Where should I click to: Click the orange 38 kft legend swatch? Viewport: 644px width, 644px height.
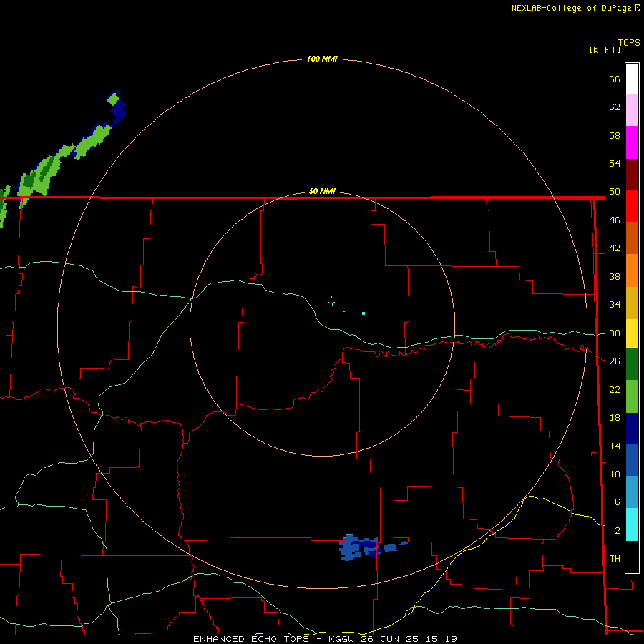point(632,270)
